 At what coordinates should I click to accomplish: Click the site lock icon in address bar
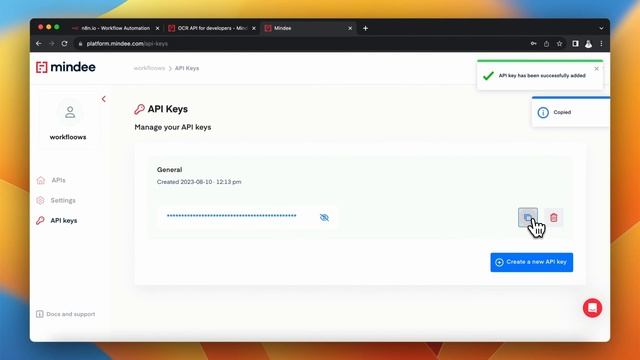pos(80,44)
